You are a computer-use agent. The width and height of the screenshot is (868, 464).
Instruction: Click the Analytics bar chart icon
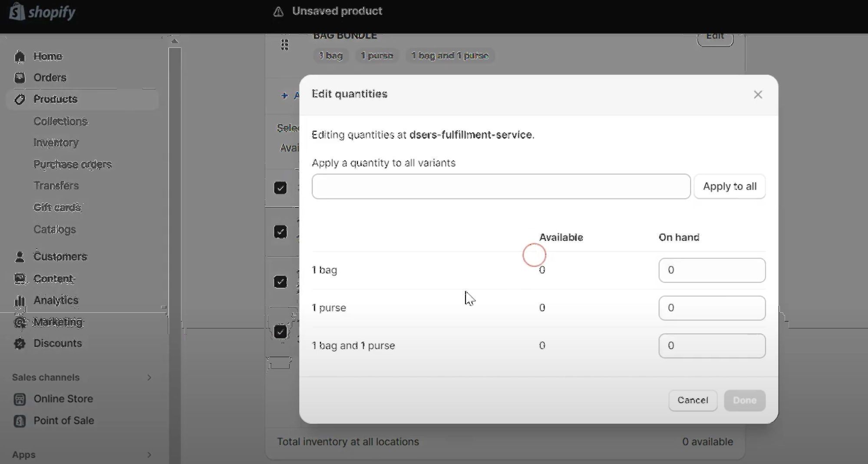(x=20, y=300)
